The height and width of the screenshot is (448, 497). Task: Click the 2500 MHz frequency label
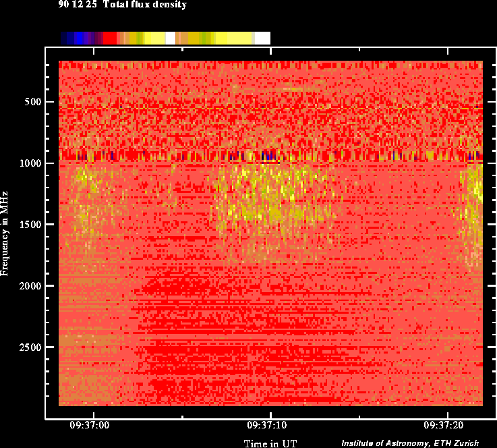pos(30,347)
